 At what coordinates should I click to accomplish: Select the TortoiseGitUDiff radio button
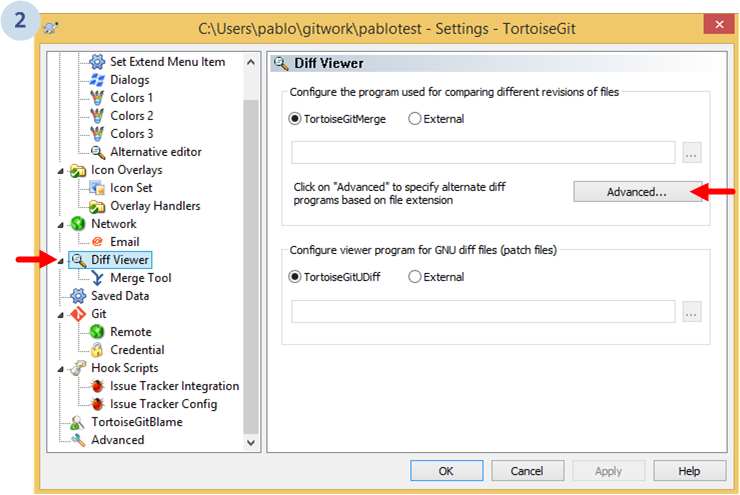coord(294,277)
